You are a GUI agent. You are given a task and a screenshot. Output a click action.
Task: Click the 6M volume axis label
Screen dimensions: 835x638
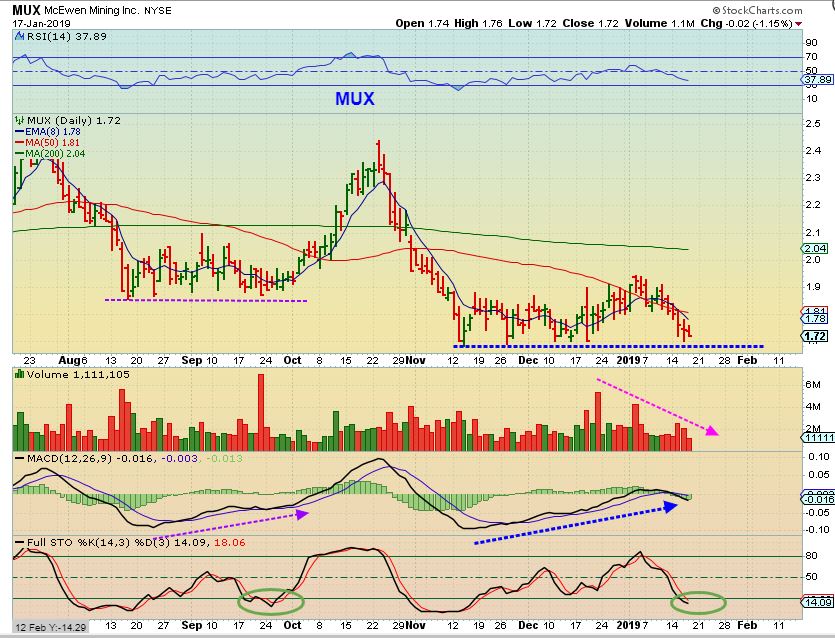click(813, 385)
